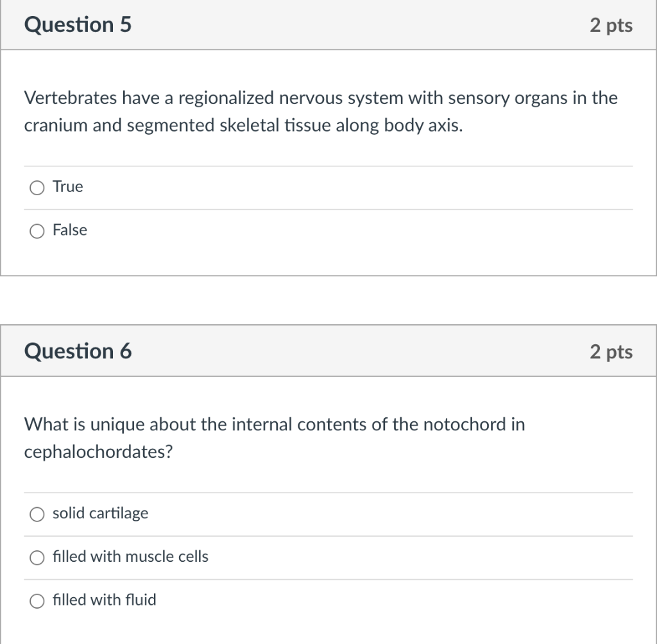Viewport: 657px width, 644px height.
Task: Choose the solid cartilage radio button
Action: [x=37, y=514]
